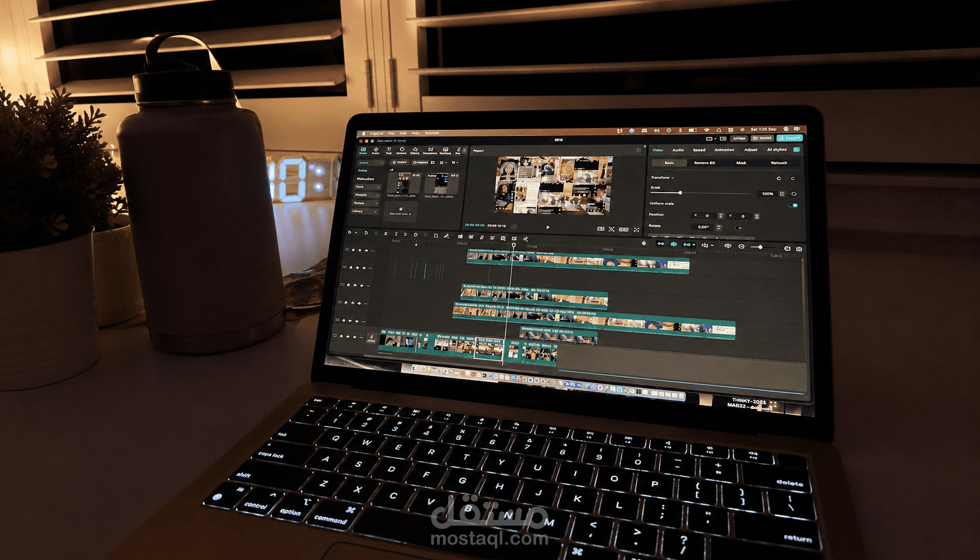Add a Scale keyframe diamond
Image resolution: width=980 pixels, height=560 pixels.
[x=794, y=194]
